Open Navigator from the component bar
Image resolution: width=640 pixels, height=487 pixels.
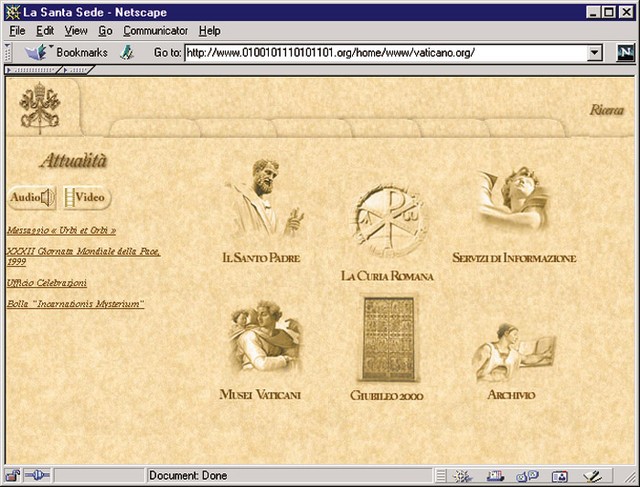coord(462,476)
